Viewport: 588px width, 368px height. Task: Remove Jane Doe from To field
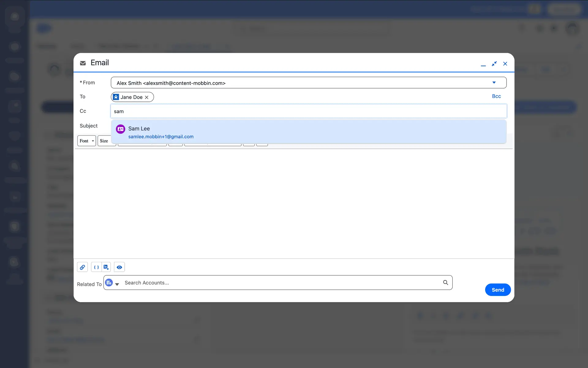[147, 97]
